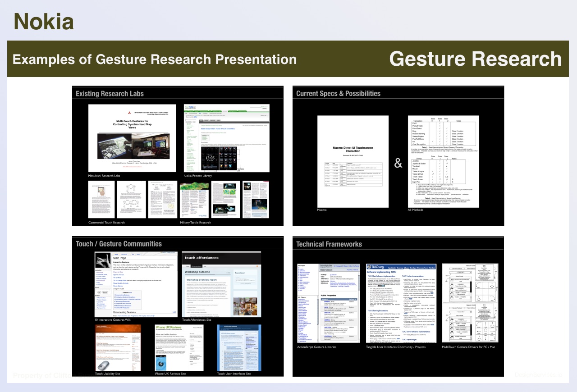Click the Touch User Interfaces Site thumbnail
The height and width of the screenshot is (392, 577).
[x=238, y=347]
